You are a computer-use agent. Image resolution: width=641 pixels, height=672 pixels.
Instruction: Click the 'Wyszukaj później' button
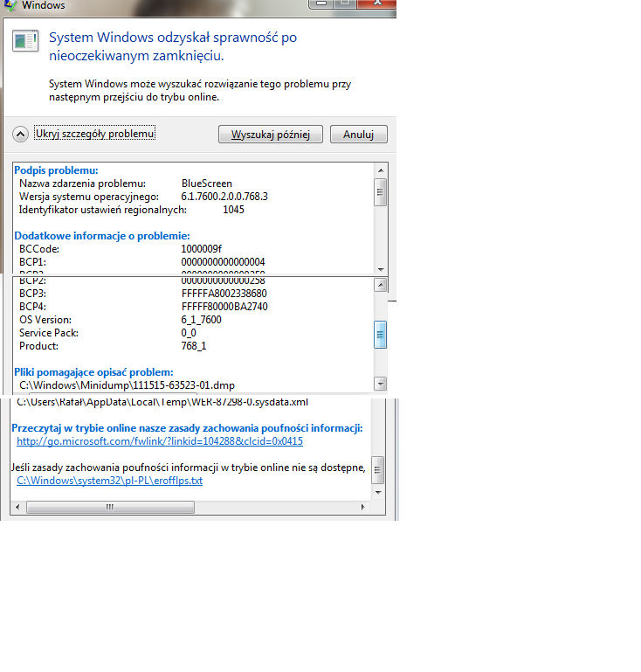coord(271,135)
